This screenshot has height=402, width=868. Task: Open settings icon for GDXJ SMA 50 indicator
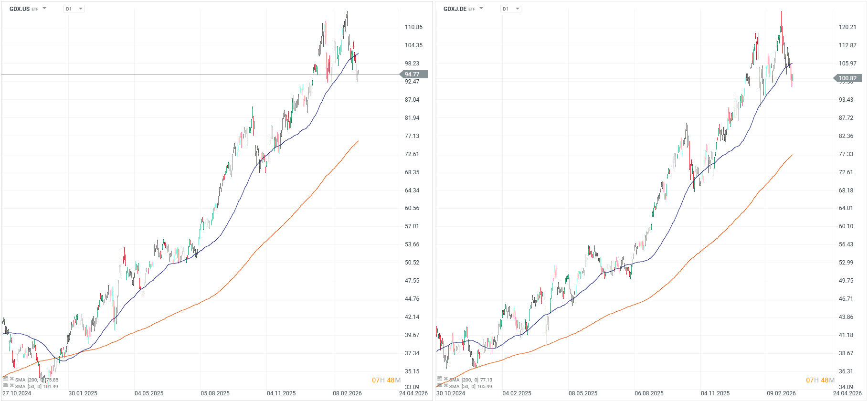pos(440,385)
